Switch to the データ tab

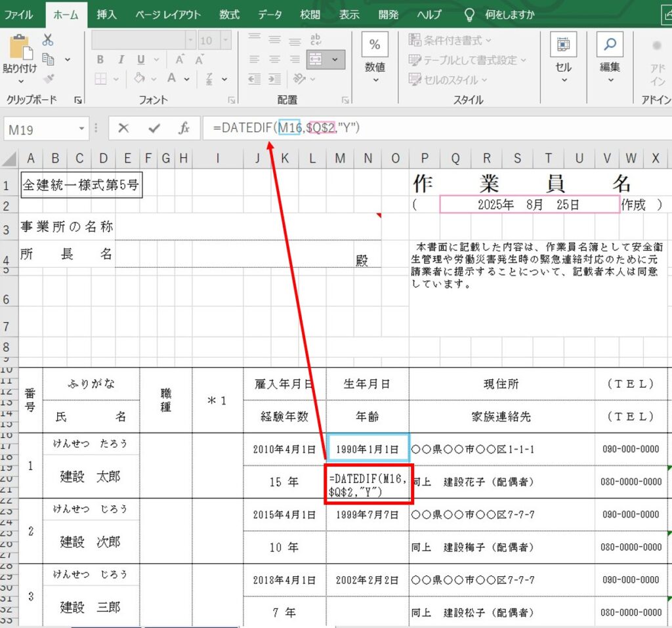pyautogui.click(x=270, y=14)
